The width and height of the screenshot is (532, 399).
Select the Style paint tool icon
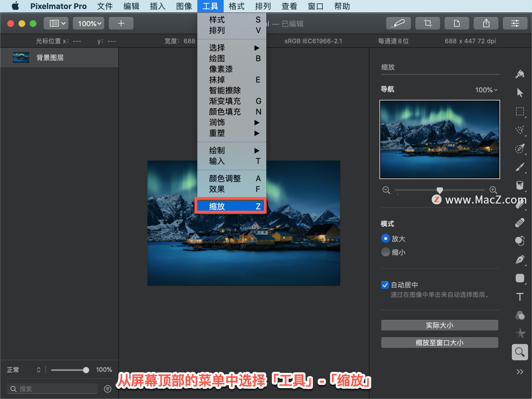tap(520, 74)
